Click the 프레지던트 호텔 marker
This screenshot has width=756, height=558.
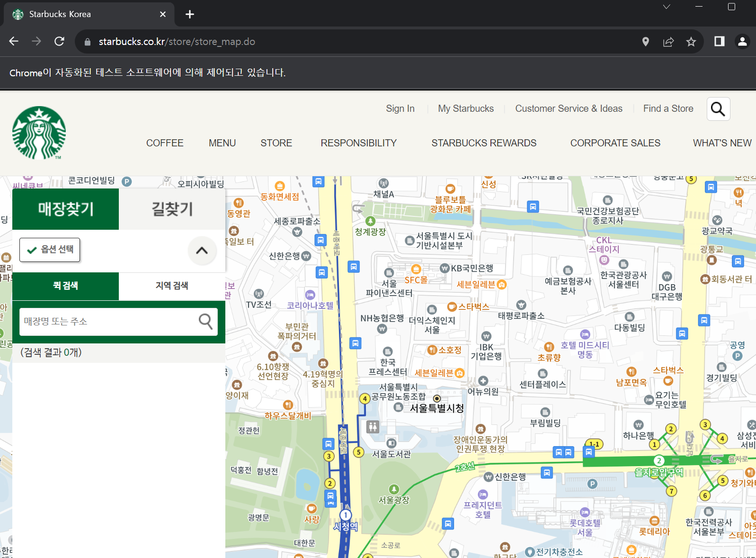click(x=482, y=494)
